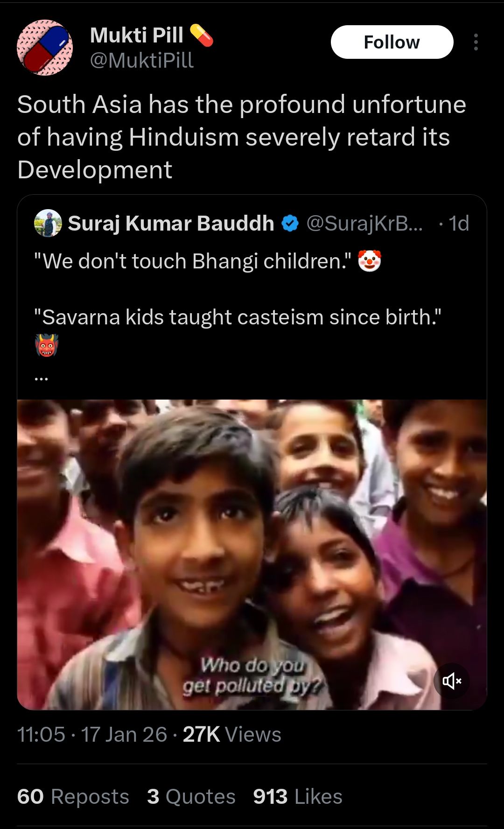Open the Suraj Kumar Bauddh display name
Screen dimensions: 504x829
pyautogui.click(x=171, y=224)
